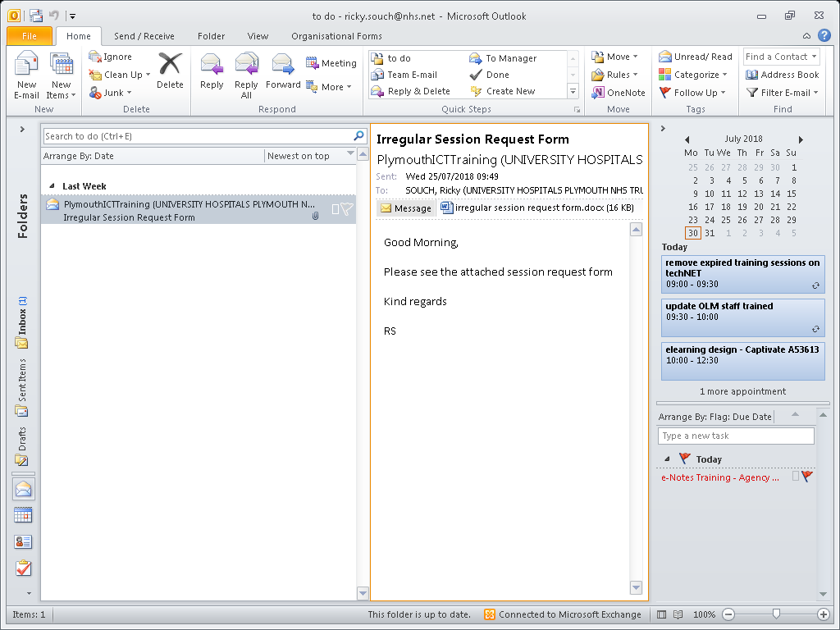Minimize the ribbon
The image size is (840, 630).
tap(806, 36)
